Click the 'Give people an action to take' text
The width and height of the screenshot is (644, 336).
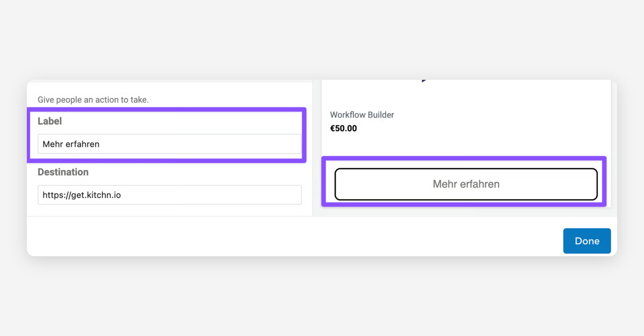(93, 100)
